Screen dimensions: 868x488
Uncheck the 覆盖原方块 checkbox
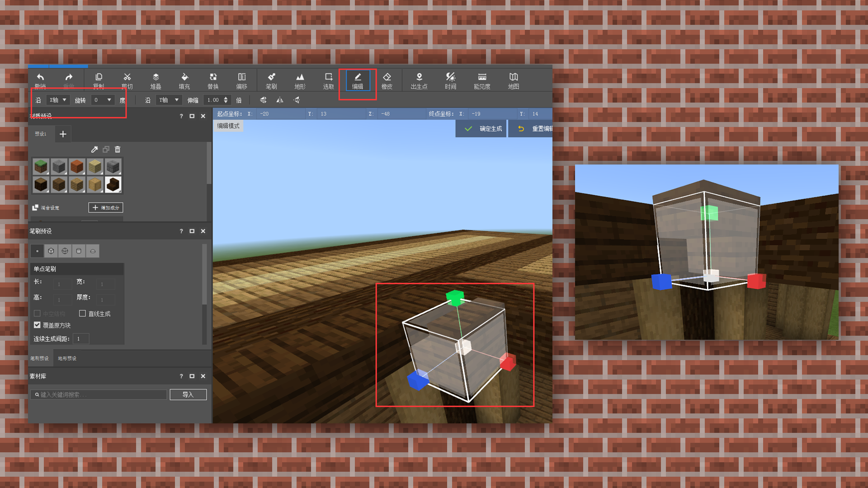[37, 325]
